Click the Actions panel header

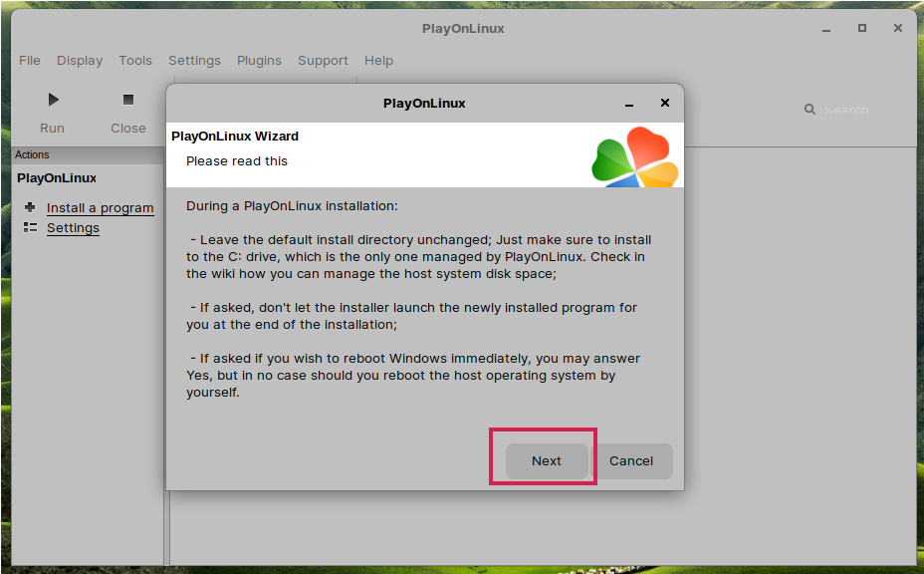tap(88, 154)
